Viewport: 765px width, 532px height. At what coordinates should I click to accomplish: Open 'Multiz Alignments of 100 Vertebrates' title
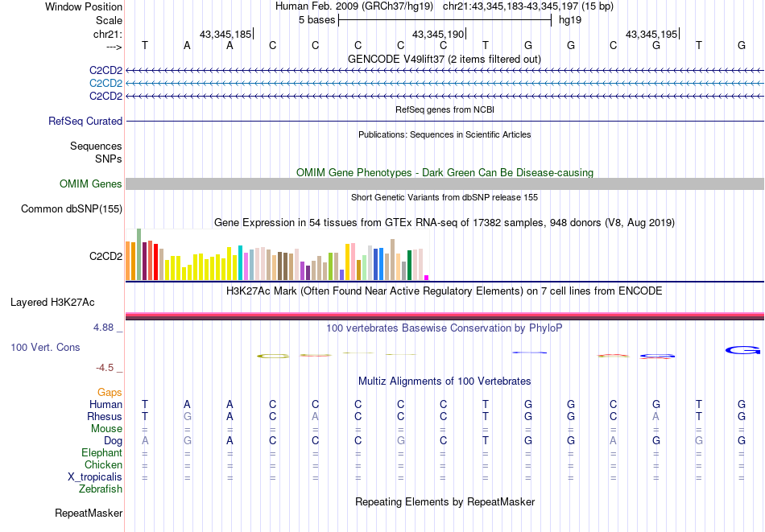click(445, 381)
